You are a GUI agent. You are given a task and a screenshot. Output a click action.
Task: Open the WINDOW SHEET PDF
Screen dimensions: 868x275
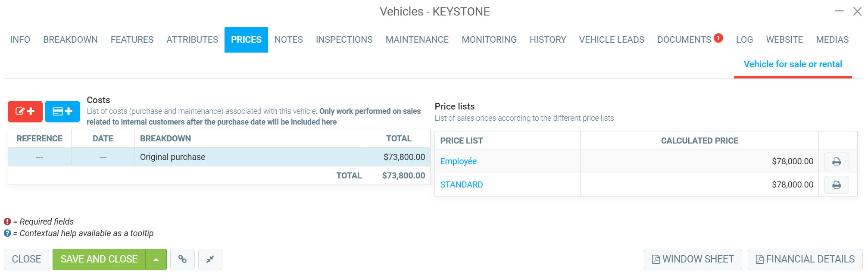(693, 259)
